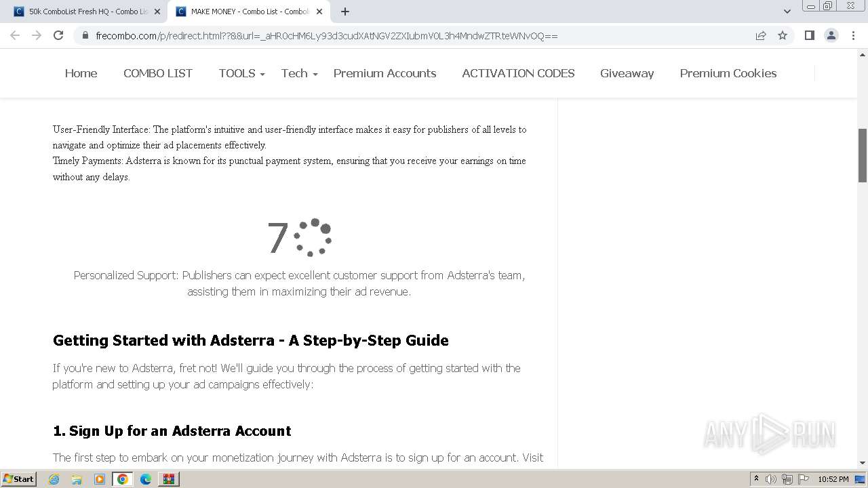The width and height of the screenshot is (868, 488).
Task: Click the countdown number 7
Action: [277, 238]
